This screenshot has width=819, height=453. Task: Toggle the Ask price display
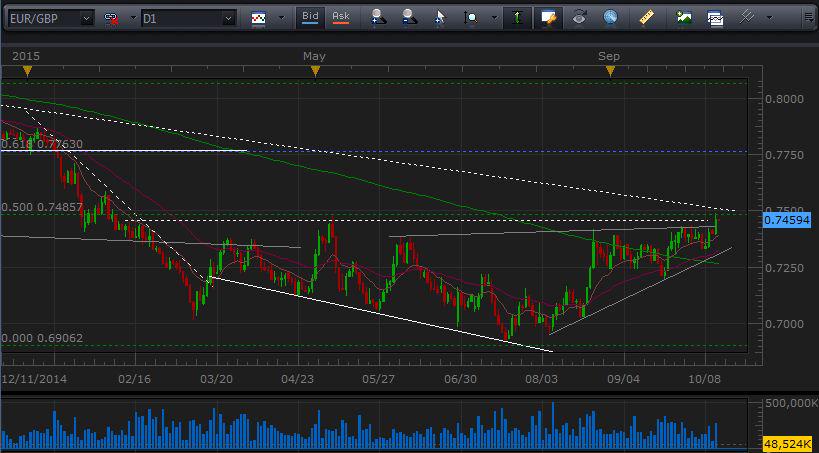point(341,17)
